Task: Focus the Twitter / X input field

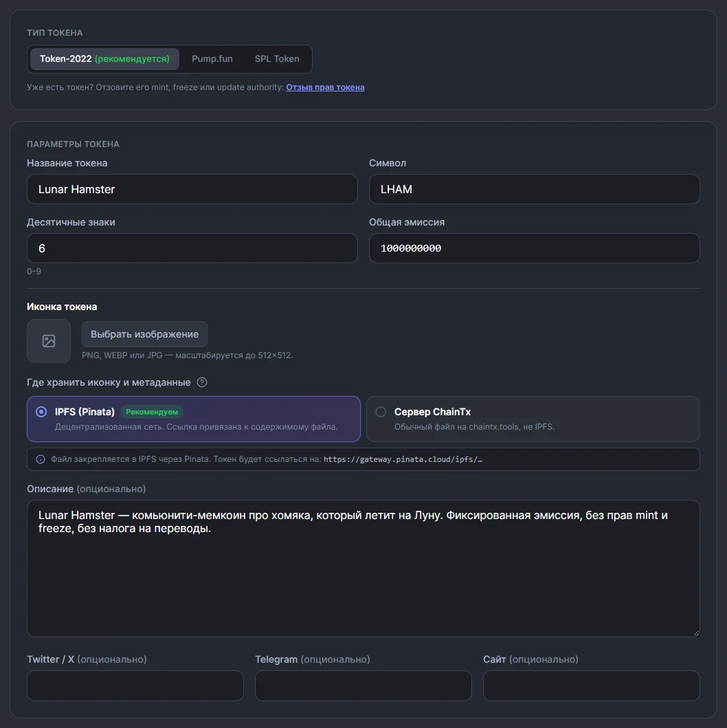Action: click(x=135, y=685)
